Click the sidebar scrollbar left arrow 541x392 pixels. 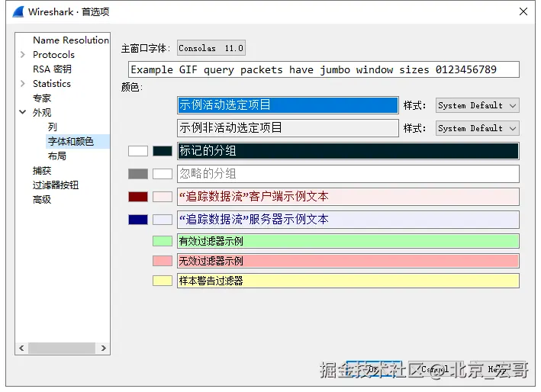21,348
